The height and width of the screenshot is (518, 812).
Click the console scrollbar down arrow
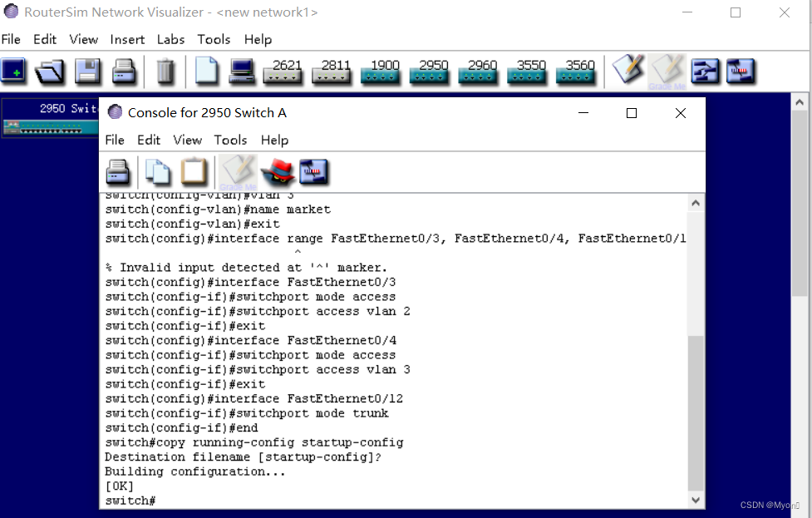click(696, 500)
